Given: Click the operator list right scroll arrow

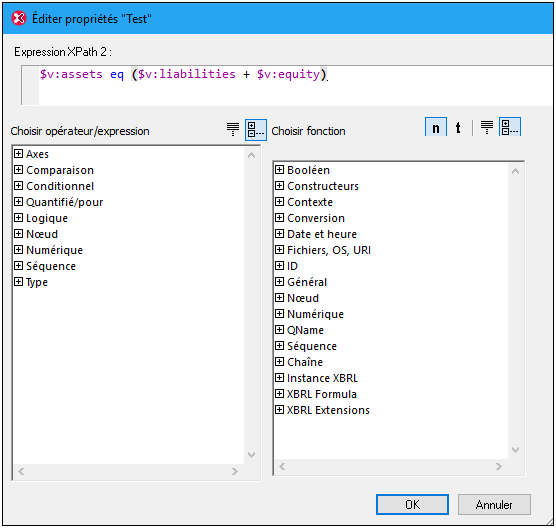Looking at the screenshot, I should point(234,471).
